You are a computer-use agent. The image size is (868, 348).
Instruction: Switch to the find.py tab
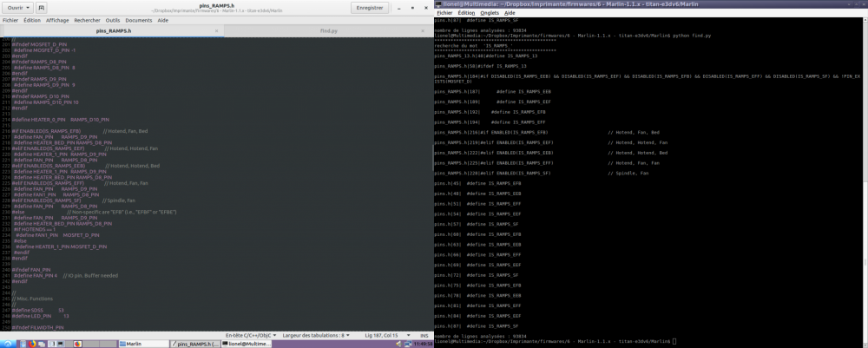(329, 31)
